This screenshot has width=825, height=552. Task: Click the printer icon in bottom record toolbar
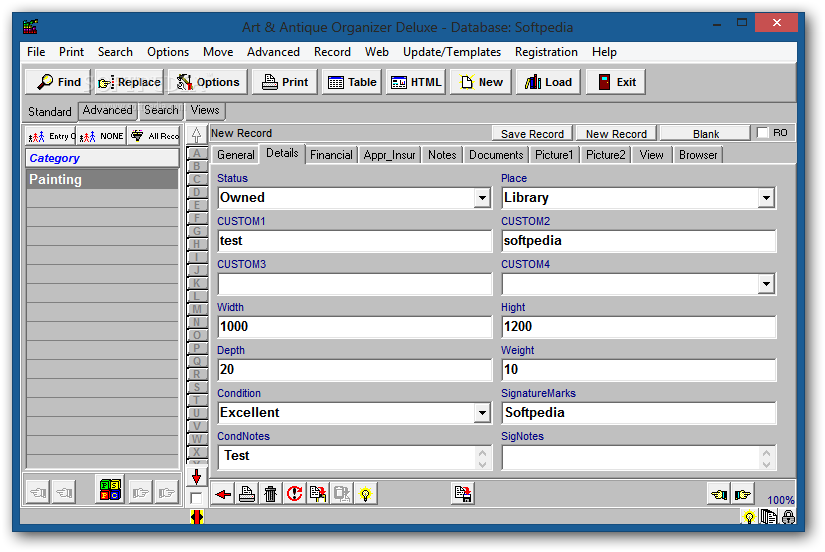point(247,494)
